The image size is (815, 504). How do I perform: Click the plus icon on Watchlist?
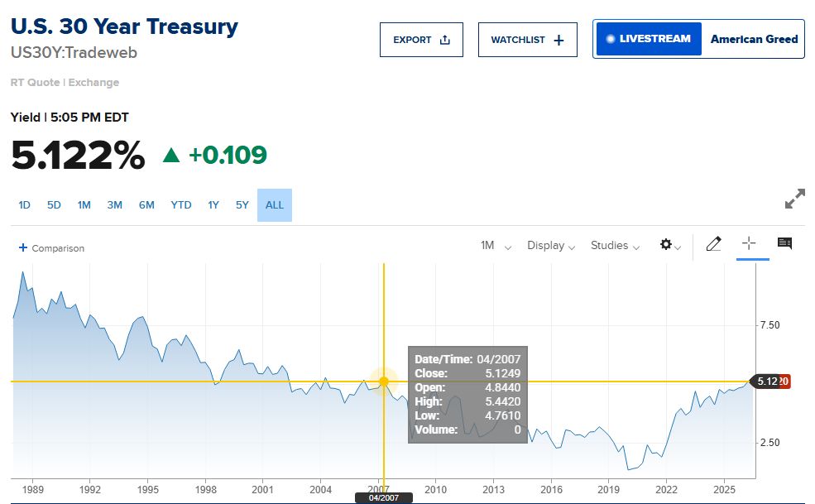(559, 40)
